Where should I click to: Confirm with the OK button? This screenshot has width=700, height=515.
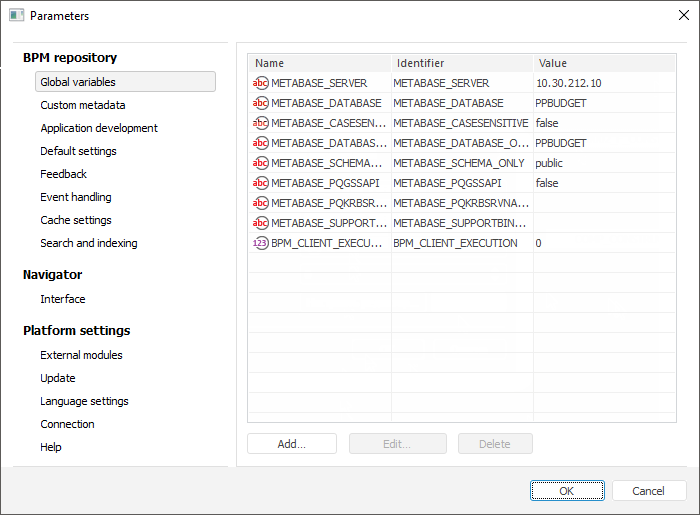(567, 491)
